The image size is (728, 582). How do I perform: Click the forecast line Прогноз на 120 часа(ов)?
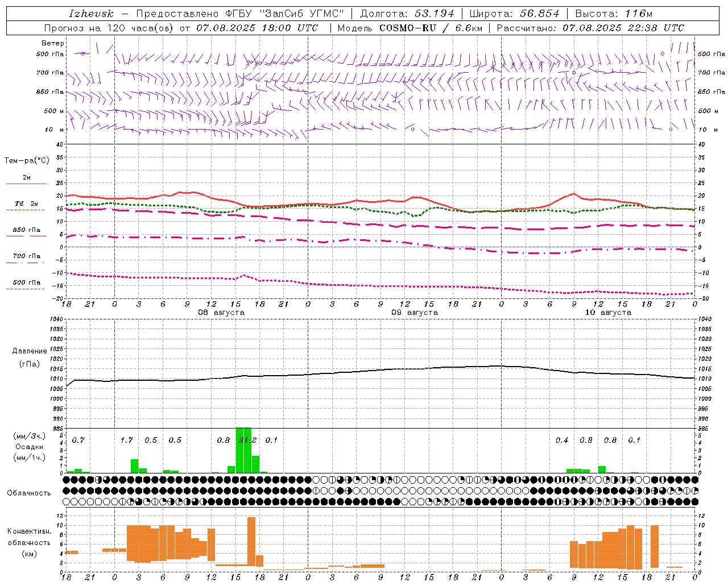[x=108, y=28]
